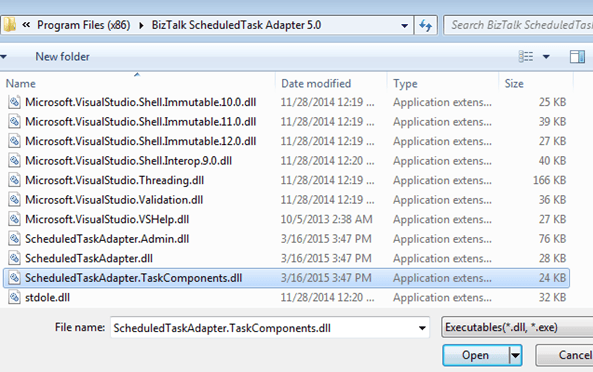Sort by the Name column header
This screenshot has height=372, width=593.
pos(21,84)
